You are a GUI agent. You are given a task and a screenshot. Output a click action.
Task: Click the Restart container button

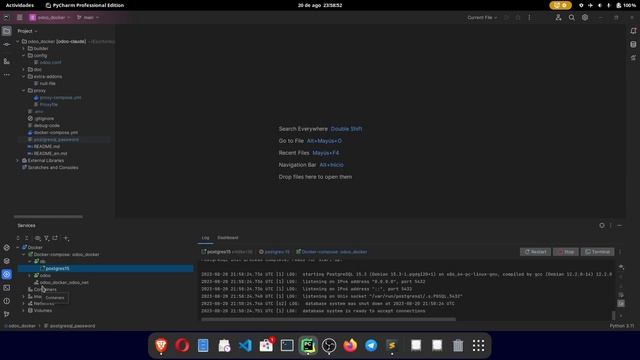click(535, 252)
